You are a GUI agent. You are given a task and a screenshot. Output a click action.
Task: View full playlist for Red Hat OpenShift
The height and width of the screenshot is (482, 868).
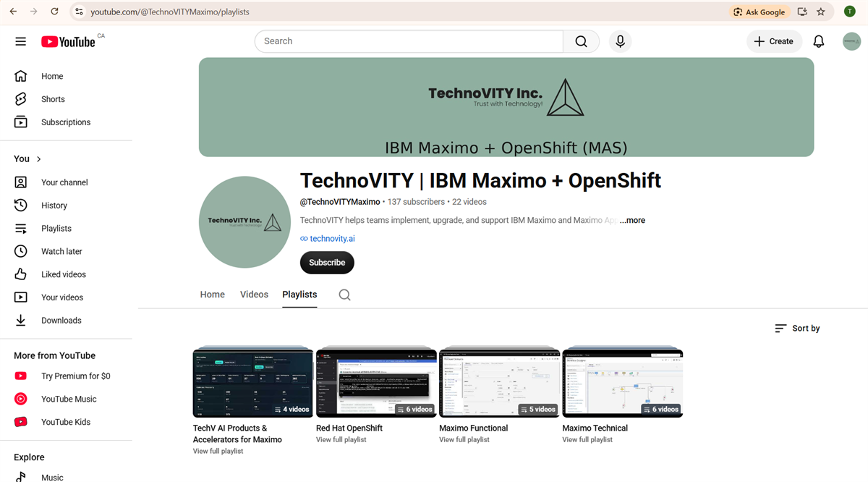[x=341, y=439]
